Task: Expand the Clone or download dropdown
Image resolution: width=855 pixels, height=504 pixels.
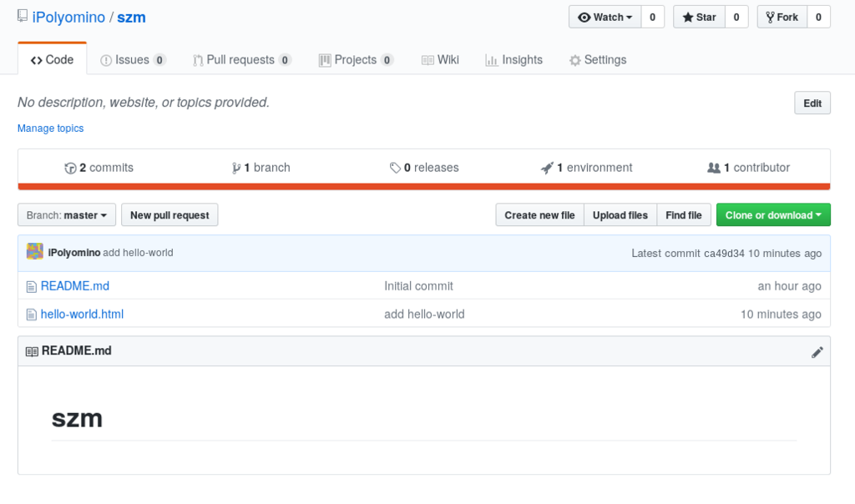Action: (773, 214)
